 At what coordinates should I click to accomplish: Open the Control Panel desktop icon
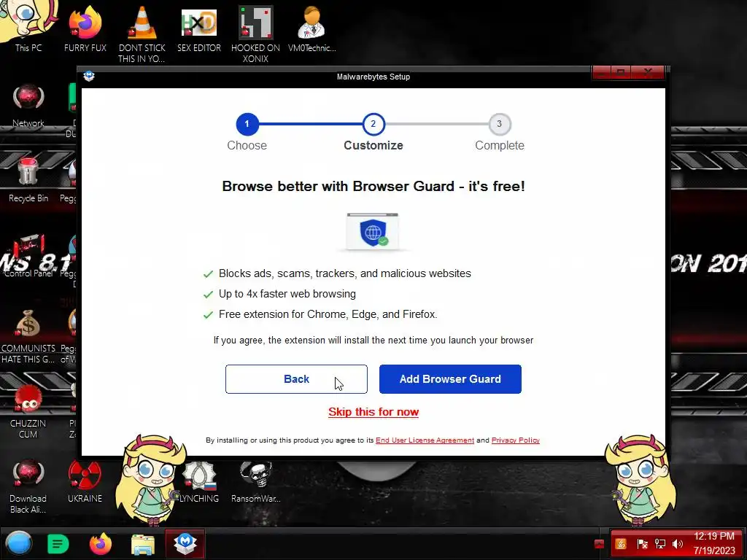[28, 255]
